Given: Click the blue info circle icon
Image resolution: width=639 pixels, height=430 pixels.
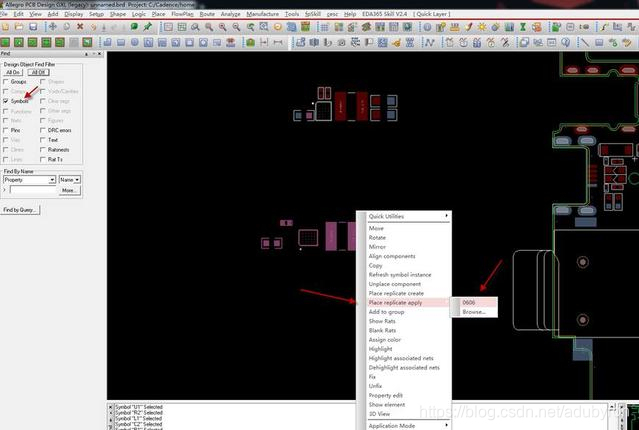Looking at the screenshot, I should (427, 27).
